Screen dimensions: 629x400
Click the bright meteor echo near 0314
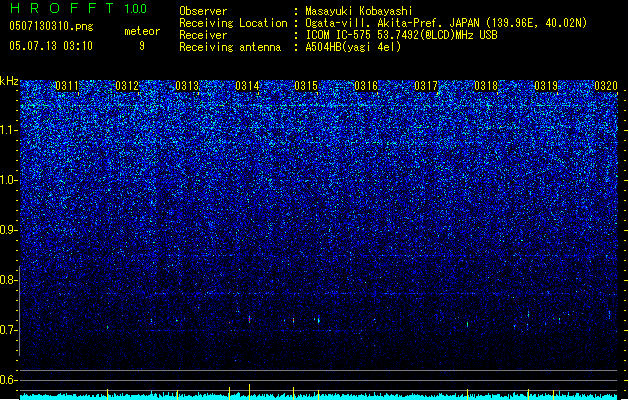click(x=250, y=319)
